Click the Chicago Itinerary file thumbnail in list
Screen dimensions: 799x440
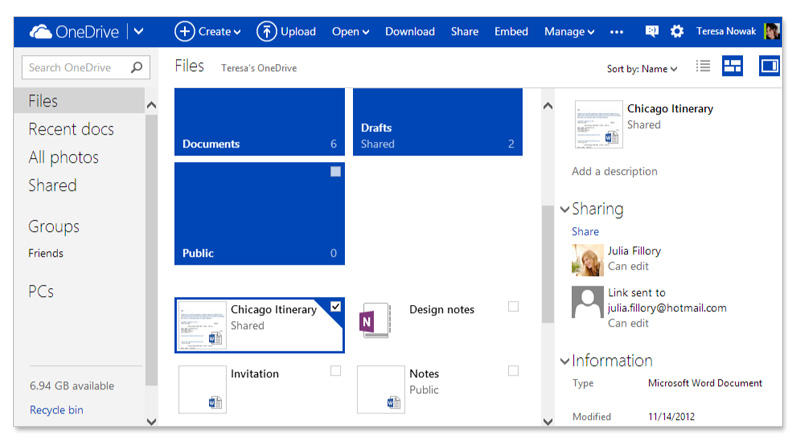(202, 325)
